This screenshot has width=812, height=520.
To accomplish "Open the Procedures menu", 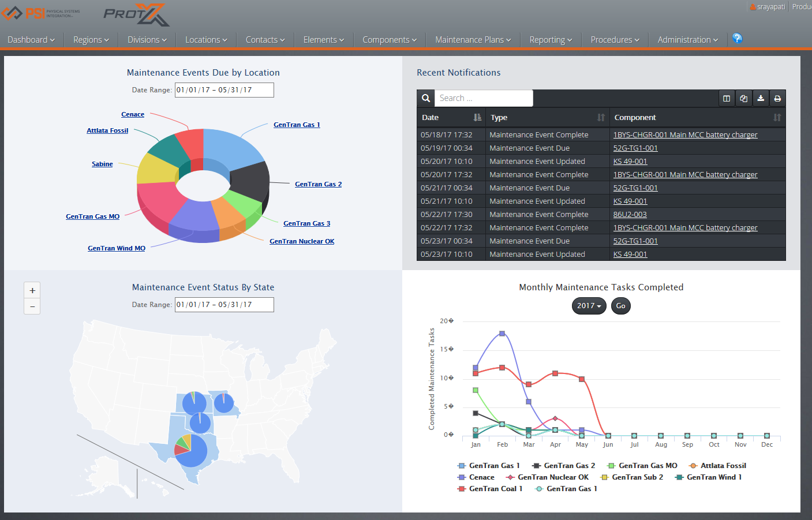I will point(615,40).
